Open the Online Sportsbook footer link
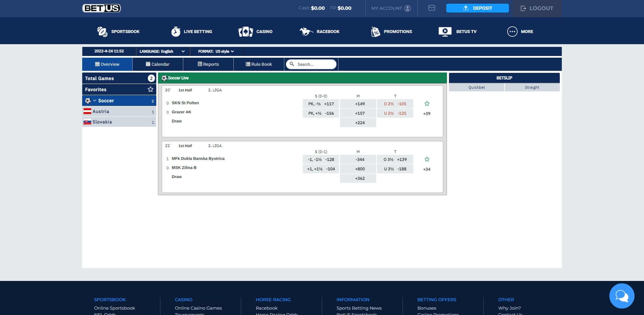Screen dimensions: 644x315 point(114,308)
